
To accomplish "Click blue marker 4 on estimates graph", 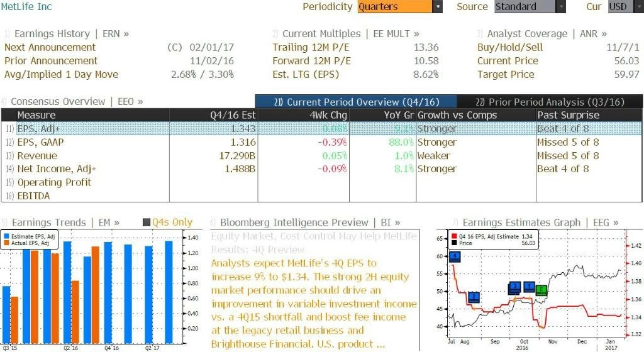I will point(455,257).
